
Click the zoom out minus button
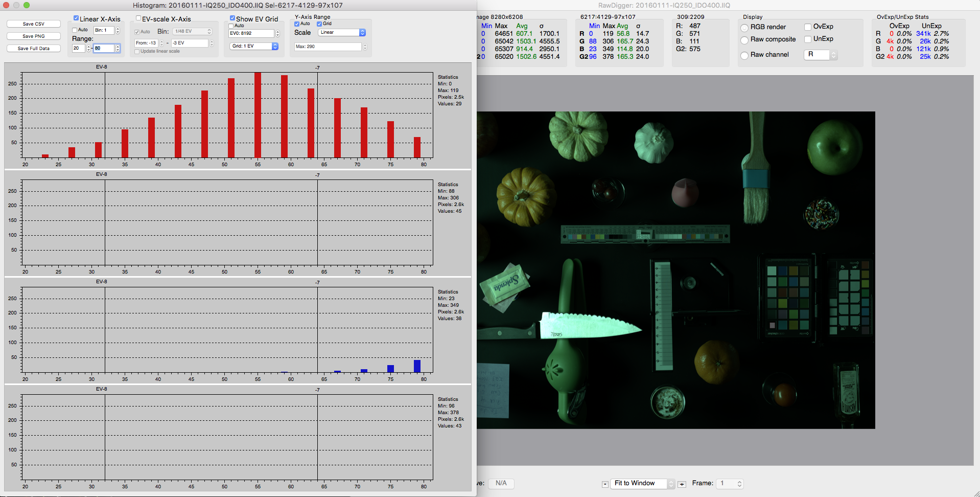tap(605, 484)
